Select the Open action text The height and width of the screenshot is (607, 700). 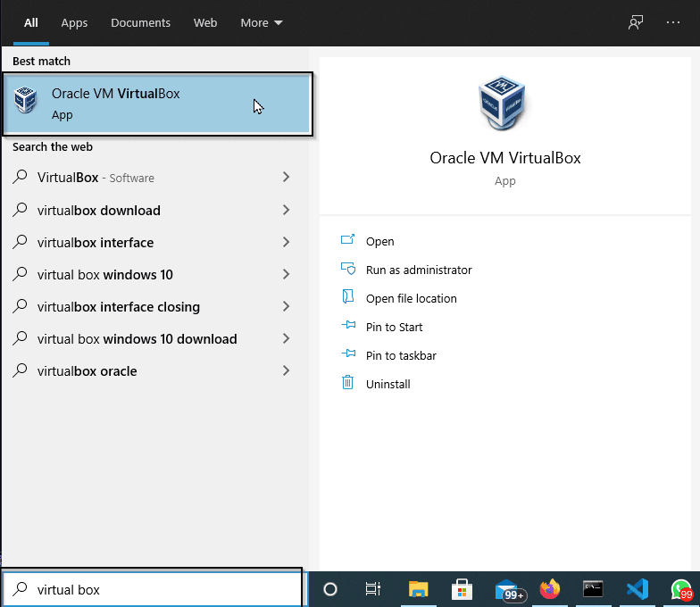pyautogui.click(x=380, y=241)
